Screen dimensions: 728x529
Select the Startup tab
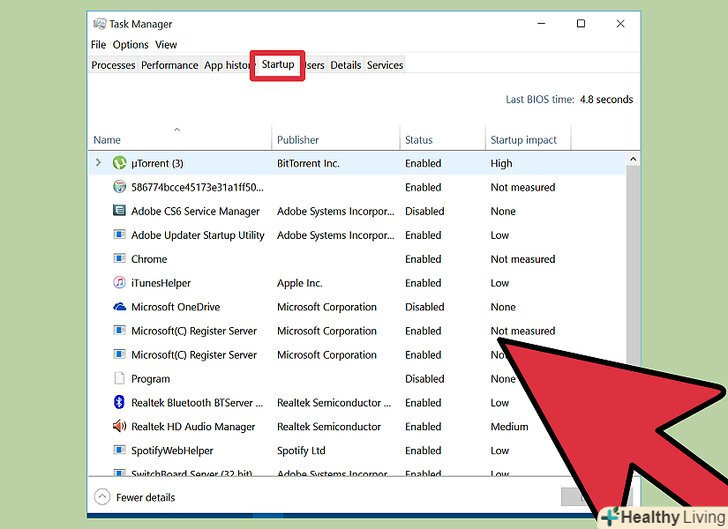point(278,65)
